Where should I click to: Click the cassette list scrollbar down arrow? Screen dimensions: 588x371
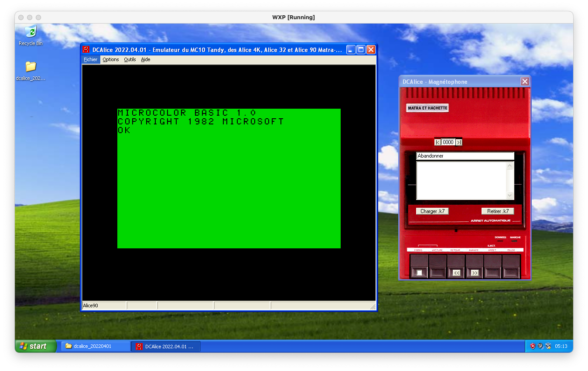click(x=509, y=196)
